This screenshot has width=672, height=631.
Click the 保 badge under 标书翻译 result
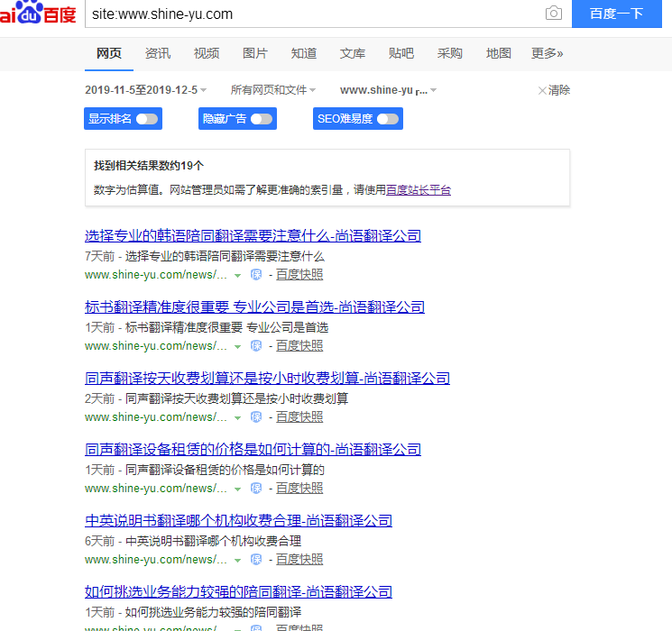coord(256,346)
